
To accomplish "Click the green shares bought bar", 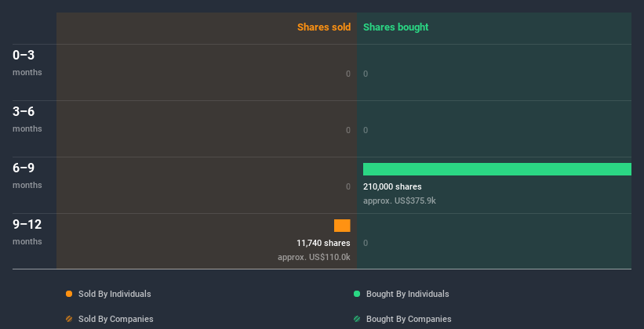I will pyautogui.click(x=497, y=169).
